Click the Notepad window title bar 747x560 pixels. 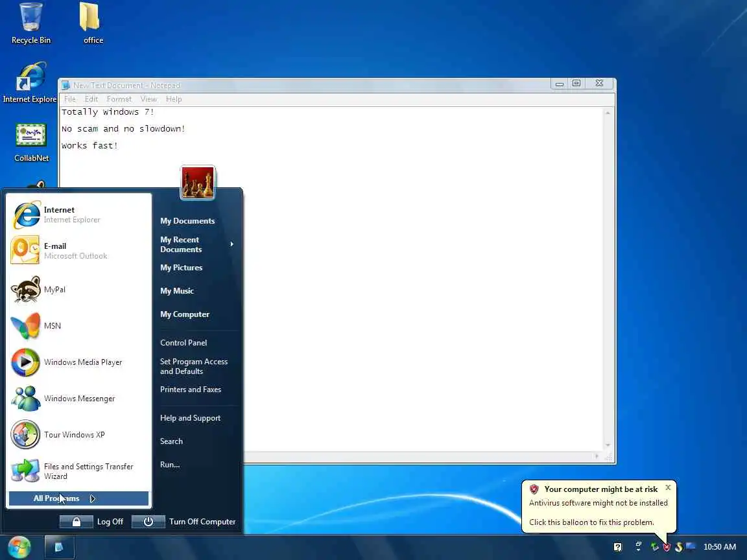pos(305,86)
